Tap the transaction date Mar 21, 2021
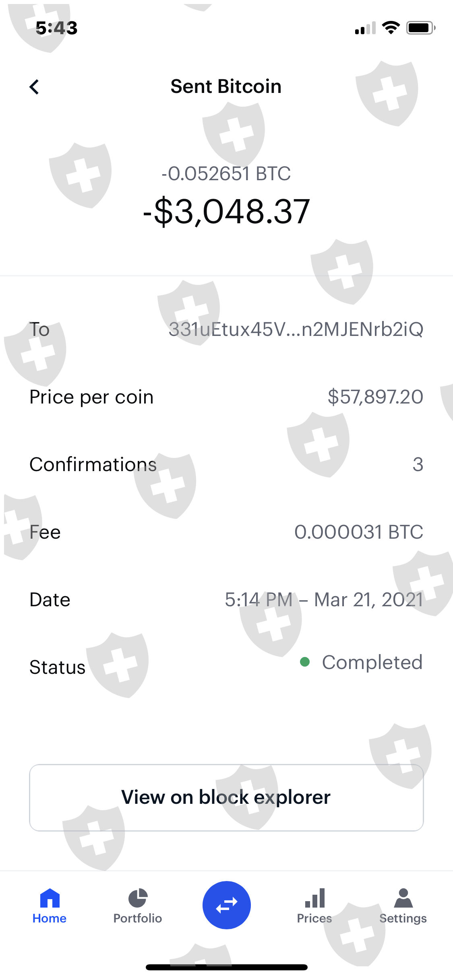The width and height of the screenshot is (453, 980). tap(368, 600)
